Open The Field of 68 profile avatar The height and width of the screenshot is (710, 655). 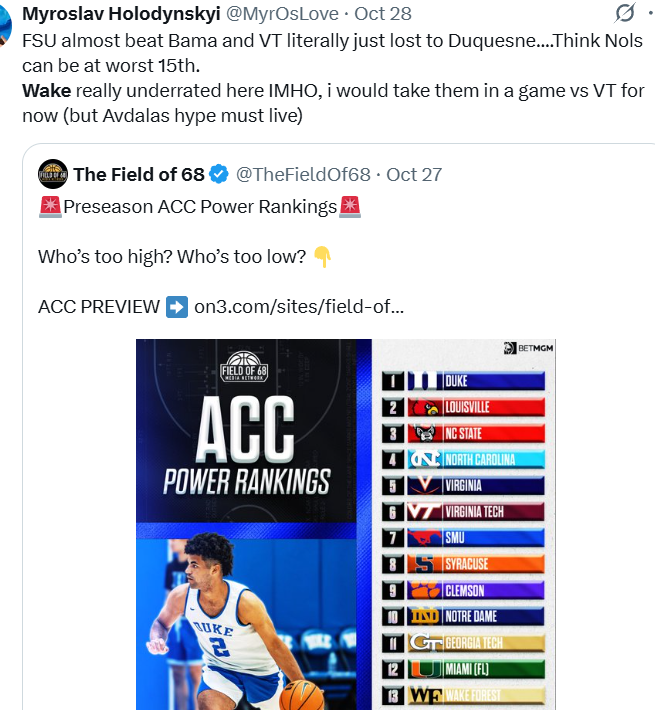click(x=53, y=175)
